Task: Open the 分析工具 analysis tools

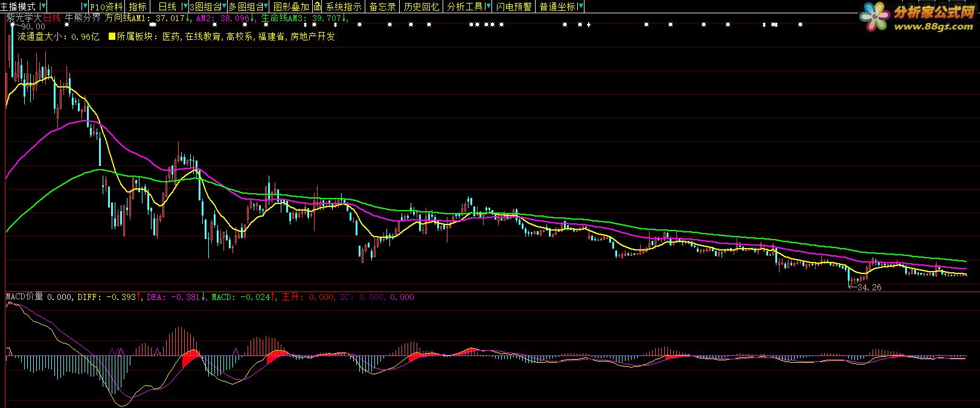Action: tap(465, 7)
